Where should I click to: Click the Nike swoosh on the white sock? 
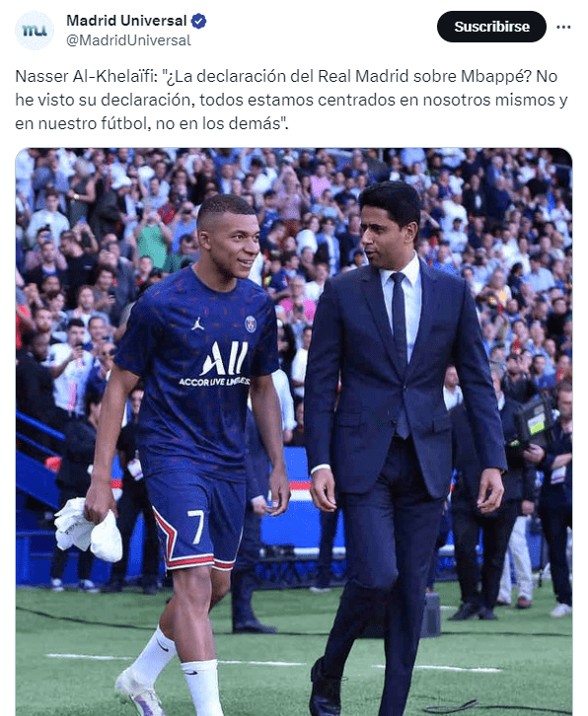point(162,646)
